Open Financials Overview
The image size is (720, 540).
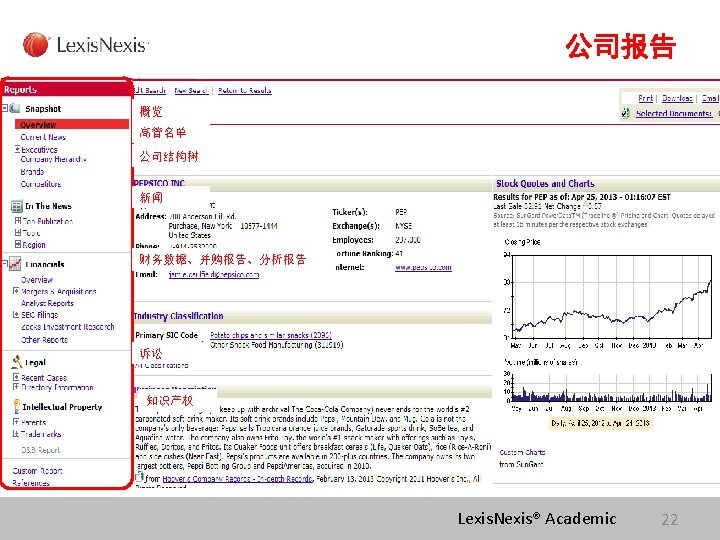(37, 279)
